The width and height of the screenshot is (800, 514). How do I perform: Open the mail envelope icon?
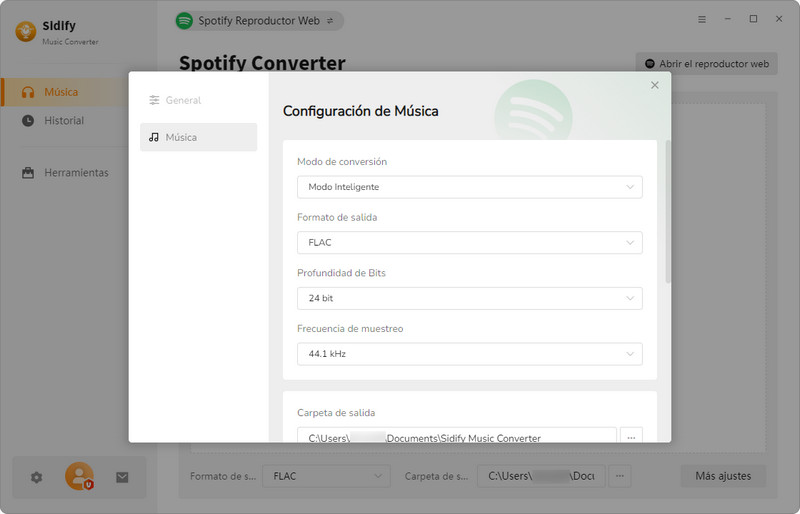click(122, 477)
